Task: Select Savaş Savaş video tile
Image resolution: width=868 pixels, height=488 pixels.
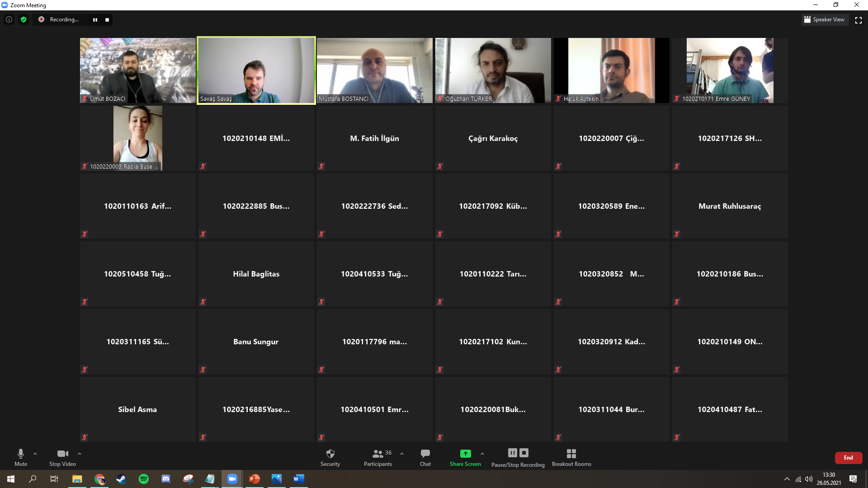Action: coord(256,70)
